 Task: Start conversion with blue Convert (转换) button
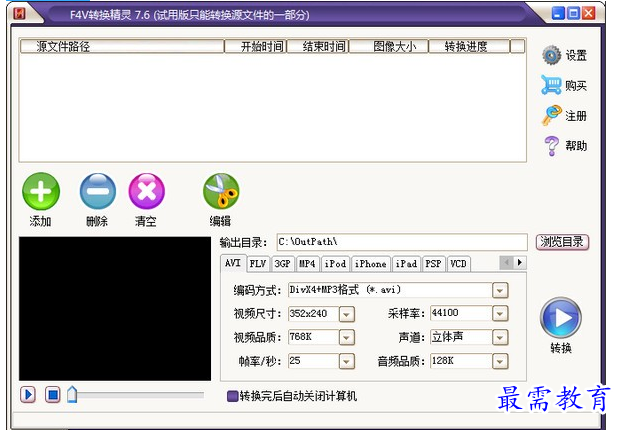pyautogui.click(x=561, y=318)
